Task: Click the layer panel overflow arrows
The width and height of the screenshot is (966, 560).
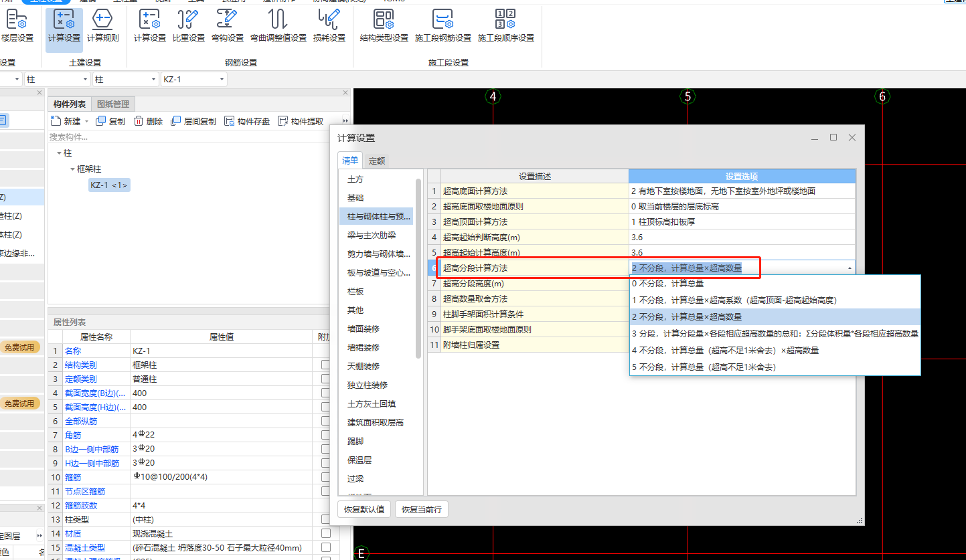Action: (x=39, y=535)
